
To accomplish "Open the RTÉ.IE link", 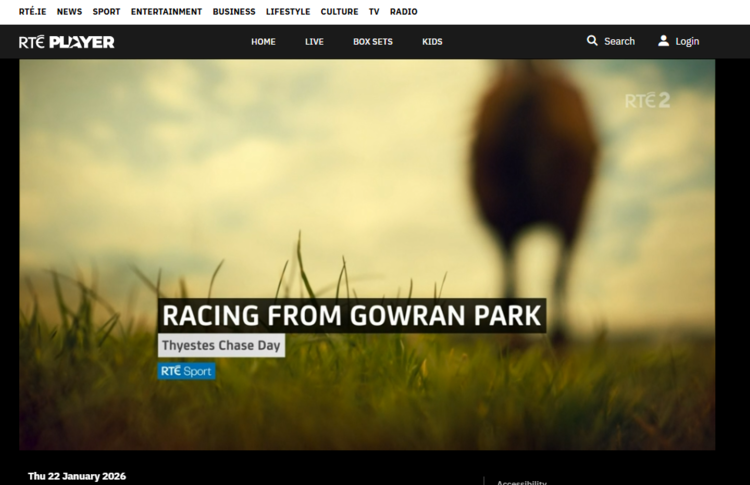I will 33,11.
